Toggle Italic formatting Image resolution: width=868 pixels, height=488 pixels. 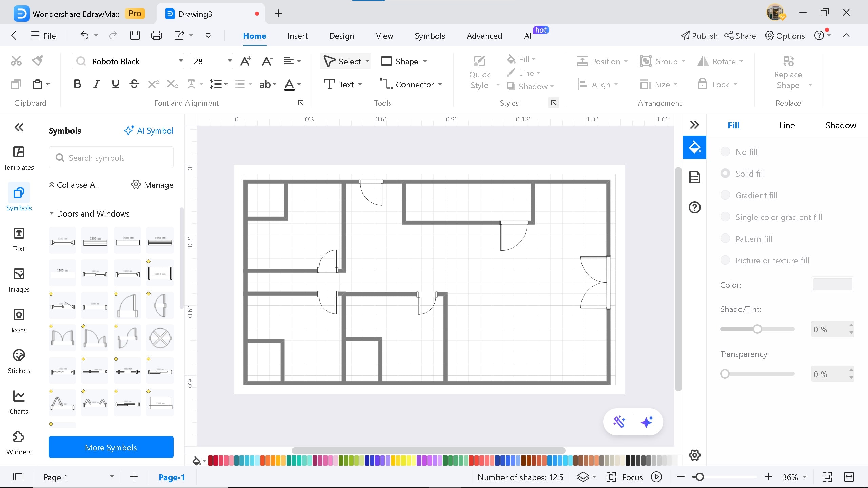(97, 84)
